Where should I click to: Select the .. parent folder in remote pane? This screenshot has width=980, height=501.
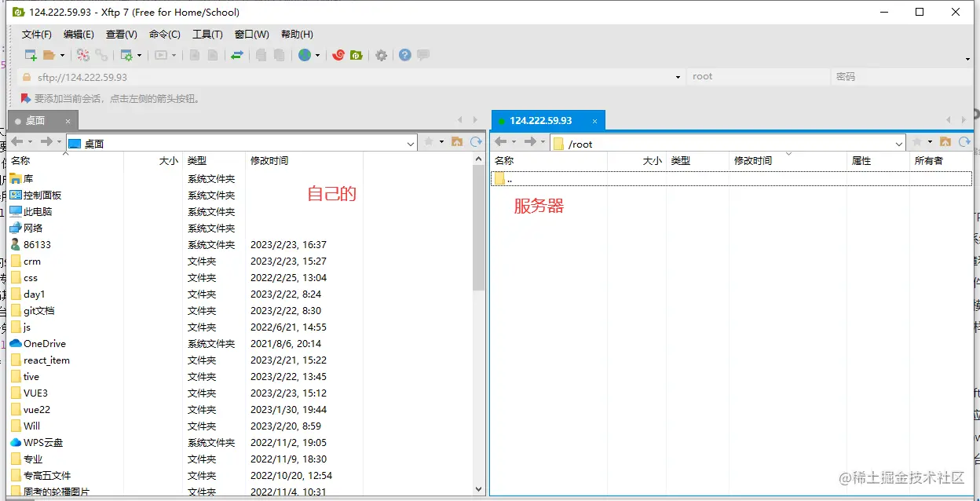tap(731, 179)
